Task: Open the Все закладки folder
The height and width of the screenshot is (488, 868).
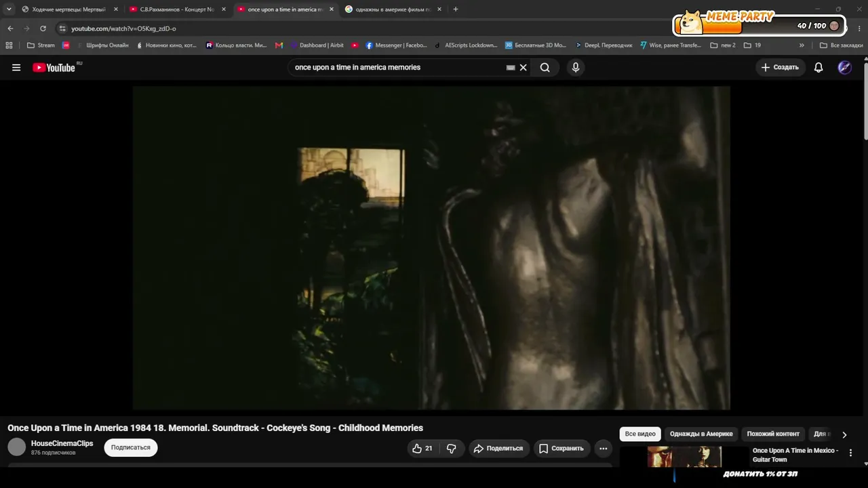Action: (x=841, y=45)
